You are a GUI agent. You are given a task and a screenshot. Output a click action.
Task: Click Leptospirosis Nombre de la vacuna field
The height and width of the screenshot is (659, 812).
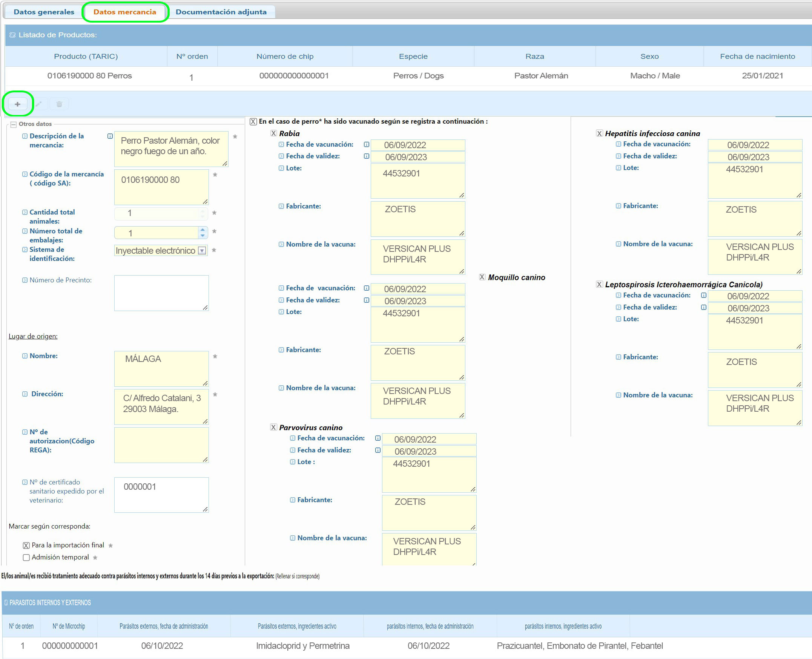(755, 408)
